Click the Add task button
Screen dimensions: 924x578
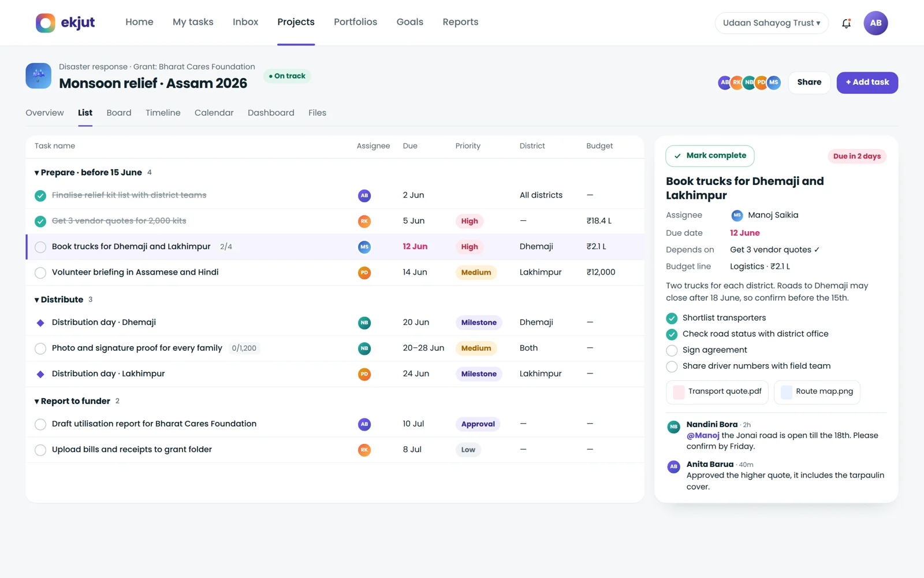click(x=867, y=83)
